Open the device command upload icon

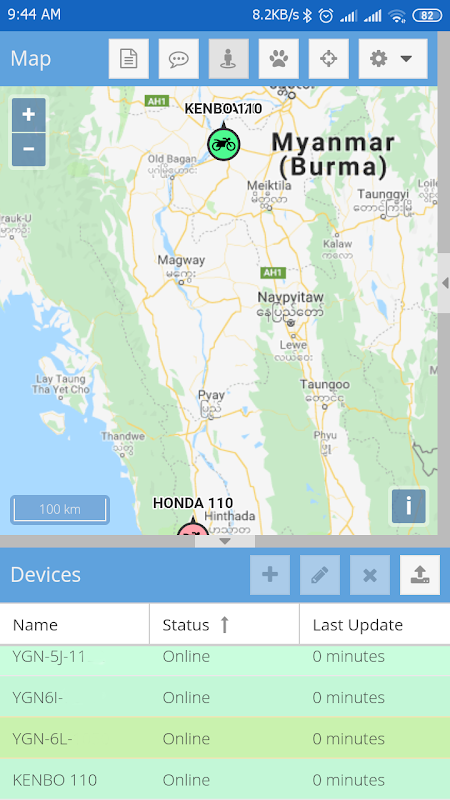click(420, 575)
